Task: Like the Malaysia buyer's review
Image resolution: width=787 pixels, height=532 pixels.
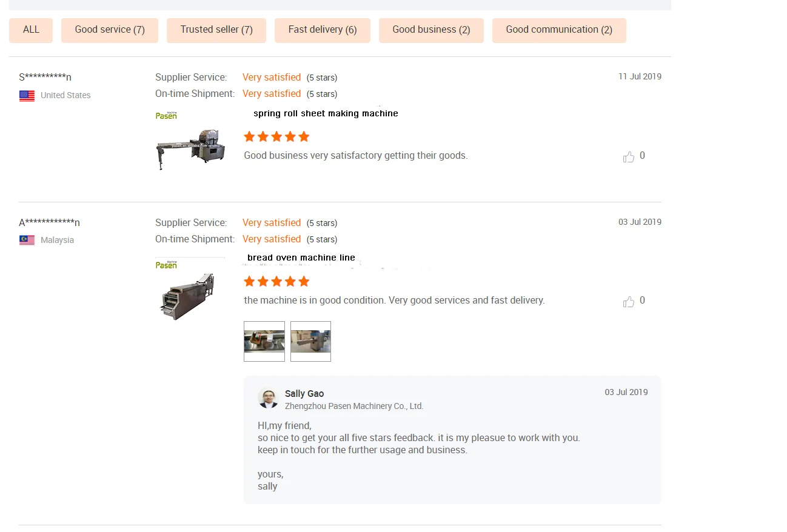Action: point(629,302)
